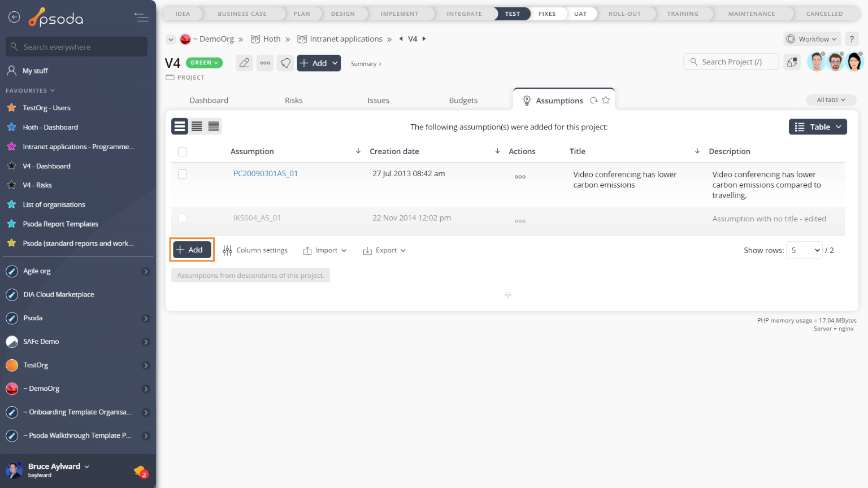This screenshot has width=868, height=488.
Task: Click the Column settings button
Action: pyautogui.click(x=255, y=250)
